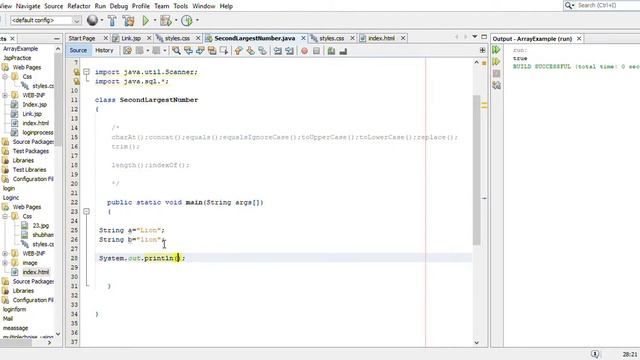Click Next Bookmark icon in editor toolbar

coord(250,51)
